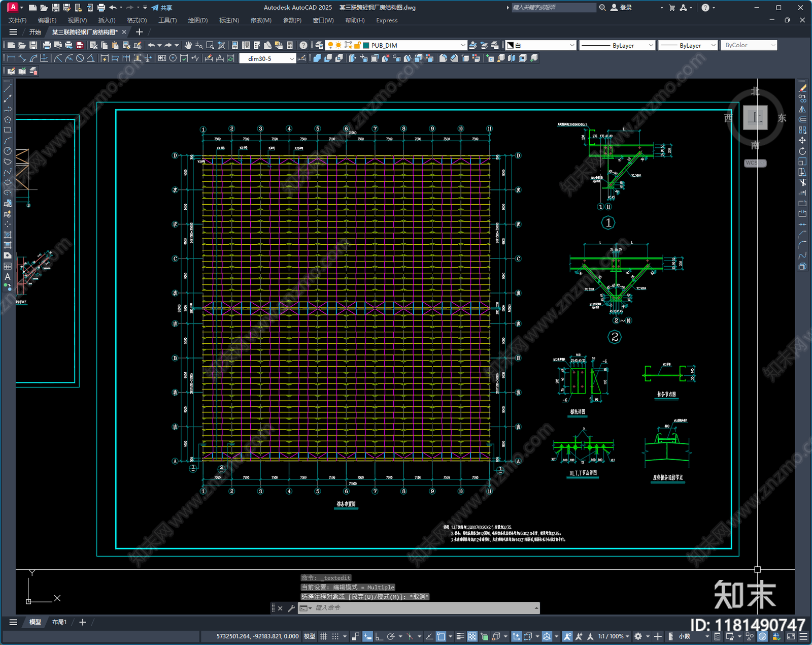Select the Diameter dimension tool
The width and height of the screenshot is (812, 645).
click(x=80, y=58)
